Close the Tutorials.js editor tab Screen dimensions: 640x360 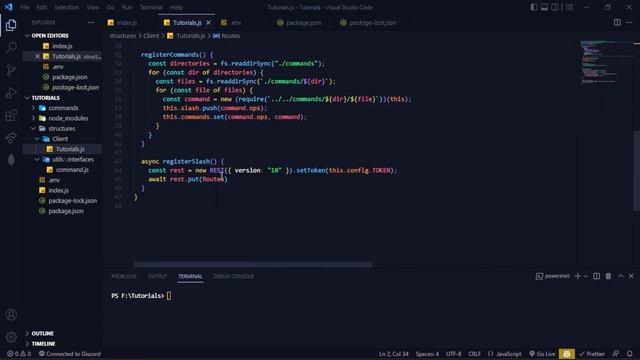[209, 22]
